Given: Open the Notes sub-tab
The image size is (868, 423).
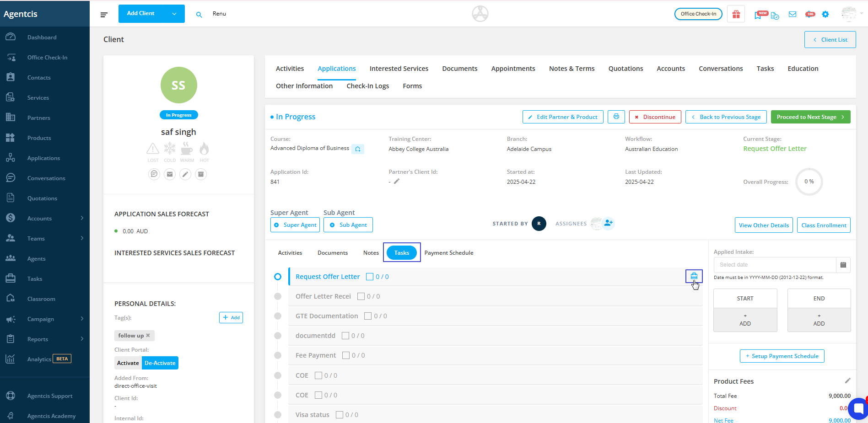Looking at the screenshot, I should (371, 253).
